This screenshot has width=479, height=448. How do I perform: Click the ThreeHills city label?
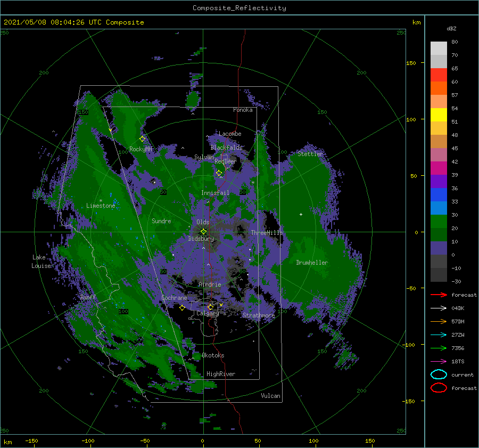267,233
